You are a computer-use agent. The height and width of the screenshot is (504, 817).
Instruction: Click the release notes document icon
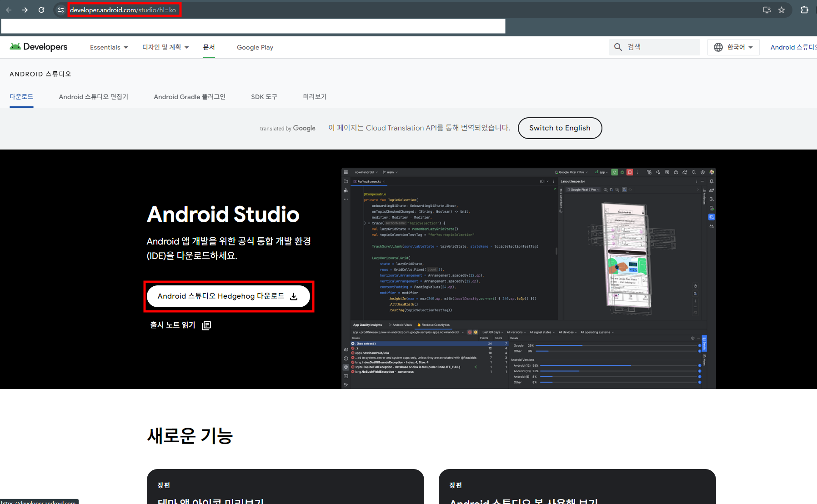tap(206, 325)
